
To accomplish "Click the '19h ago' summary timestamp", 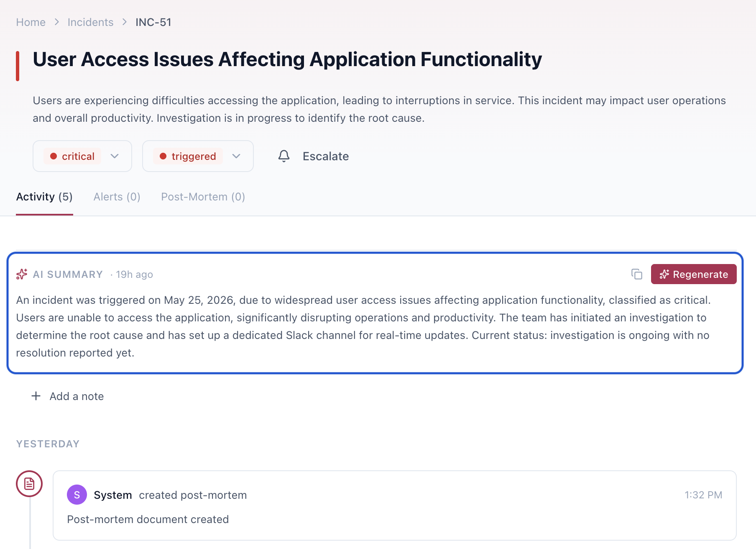I will (x=134, y=274).
